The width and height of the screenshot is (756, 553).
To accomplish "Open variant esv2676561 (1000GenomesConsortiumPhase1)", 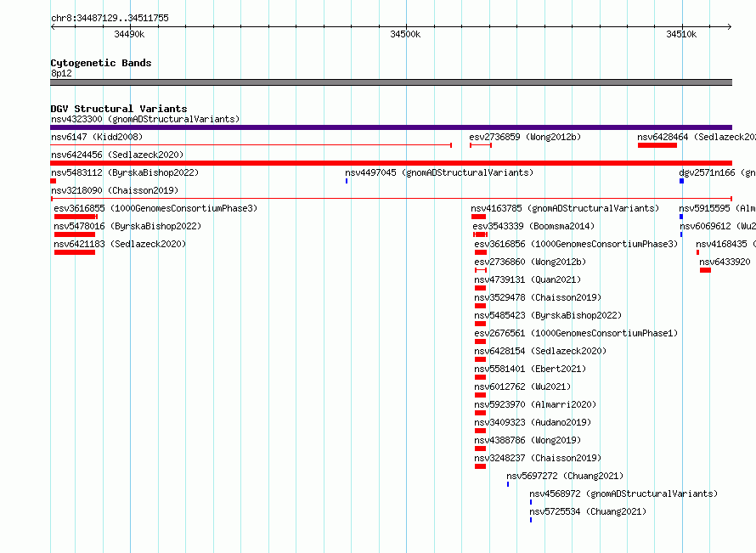I will click(576, 333).
